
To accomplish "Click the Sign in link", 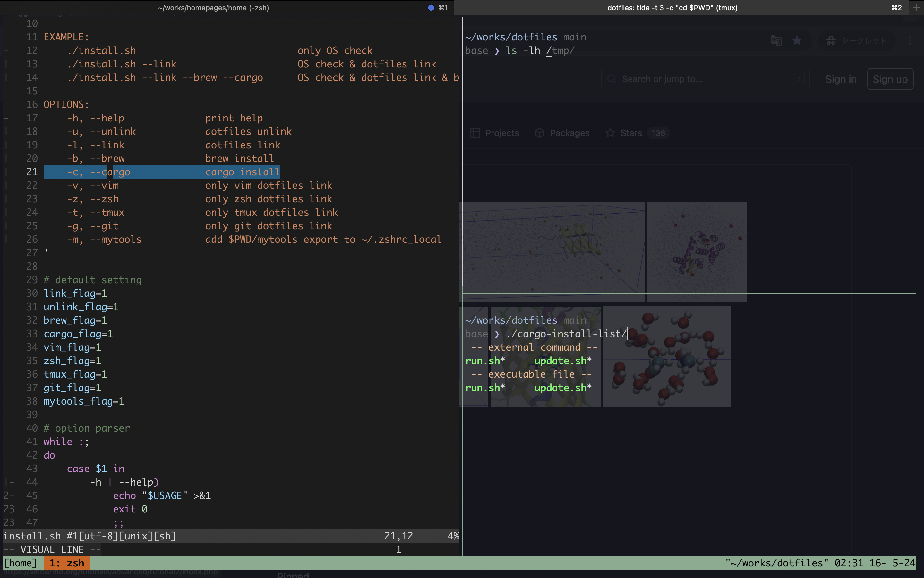I will point(841,79).
